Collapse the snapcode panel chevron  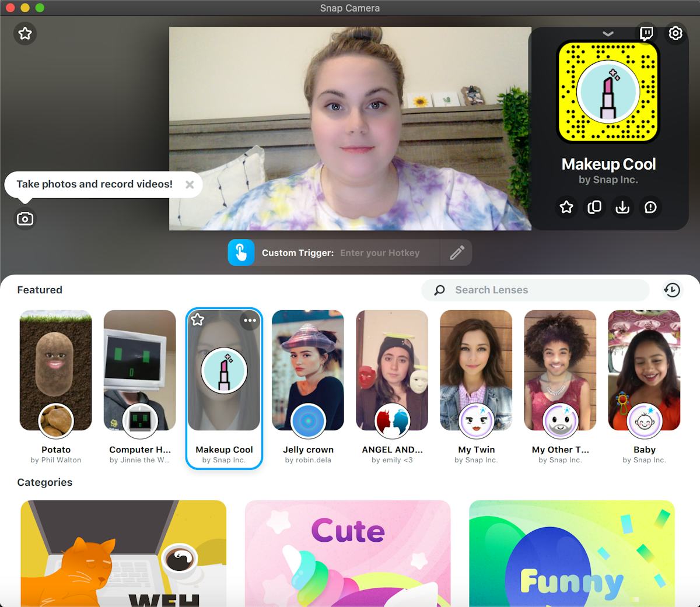[608, 34]
